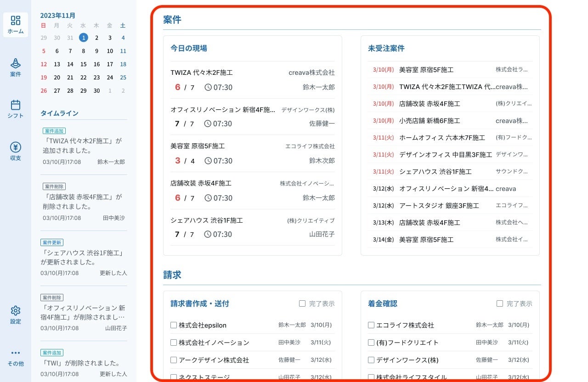Viewport: 588px width, 382px height.
Task: Enable 完了表示 in 着金確認 panel
Action: pyautogui.click(x=500, y=303)
